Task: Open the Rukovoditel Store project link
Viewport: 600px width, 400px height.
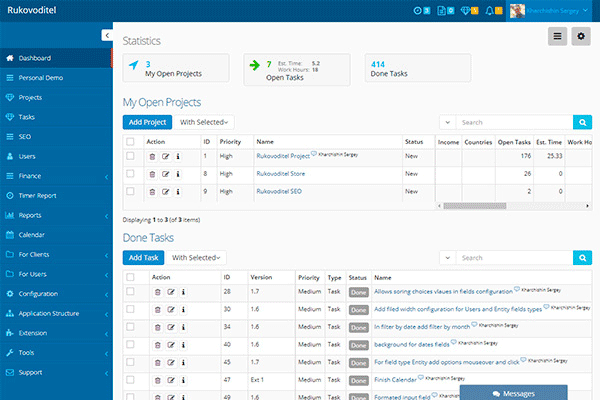Action: (281, 173)
